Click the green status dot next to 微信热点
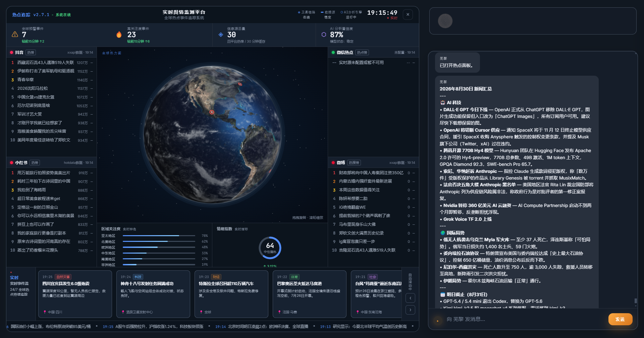Viewport: 644px width, 338px height. coord(333,53)
